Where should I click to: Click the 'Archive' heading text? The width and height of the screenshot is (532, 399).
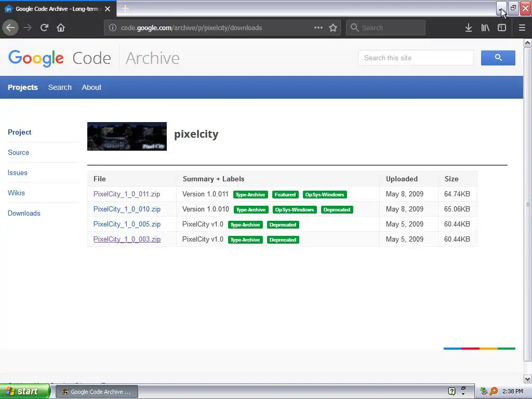click(153, 58)
